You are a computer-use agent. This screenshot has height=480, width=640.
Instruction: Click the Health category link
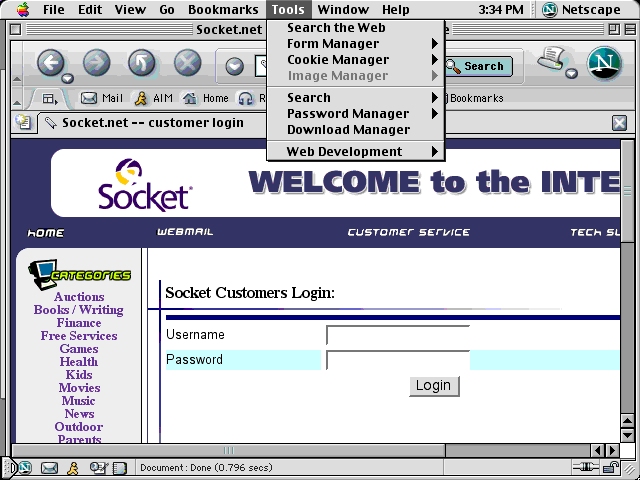(x=78, y=362)
